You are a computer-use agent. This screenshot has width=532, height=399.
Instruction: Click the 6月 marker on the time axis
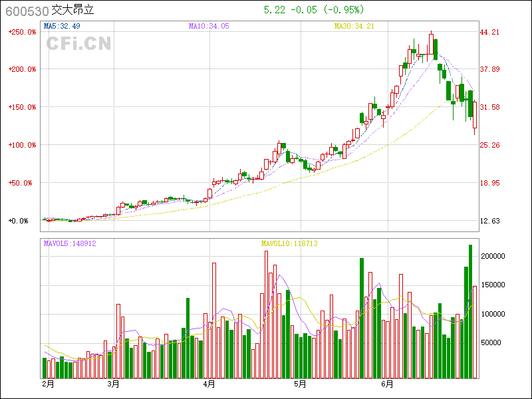388,384
